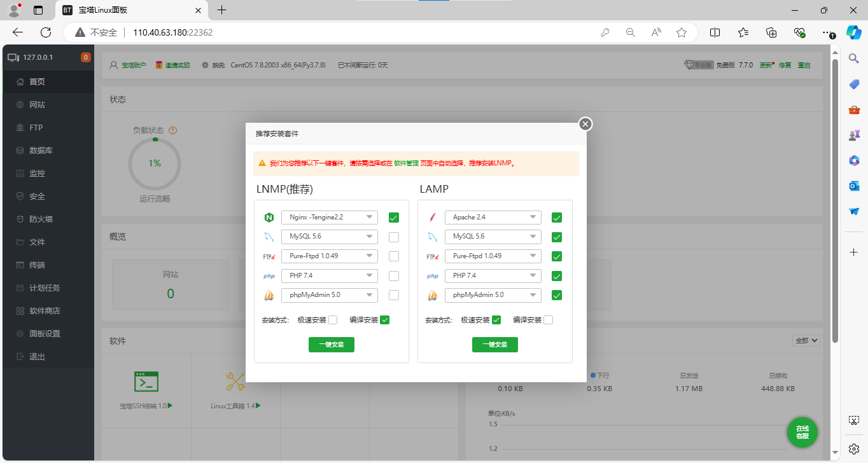Click the green online customer service icon
The width and height of the screenshot is (868, 463).
click(802, 432)
